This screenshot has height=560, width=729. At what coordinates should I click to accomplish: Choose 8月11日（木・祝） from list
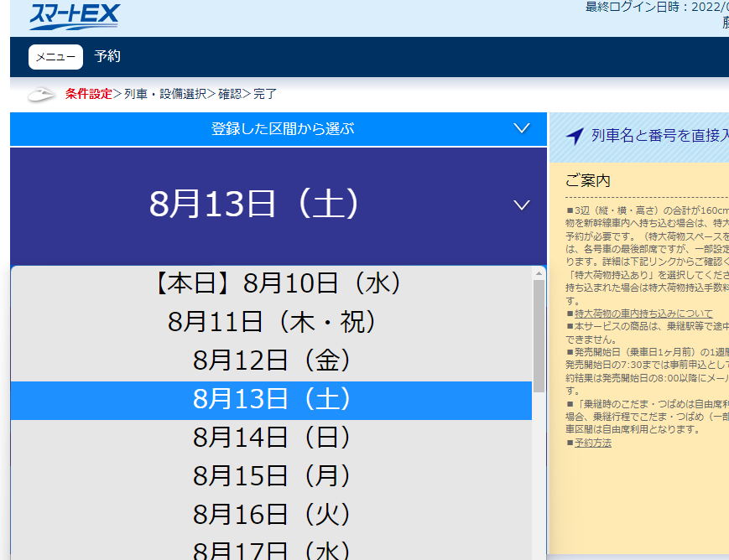point(271,322)
